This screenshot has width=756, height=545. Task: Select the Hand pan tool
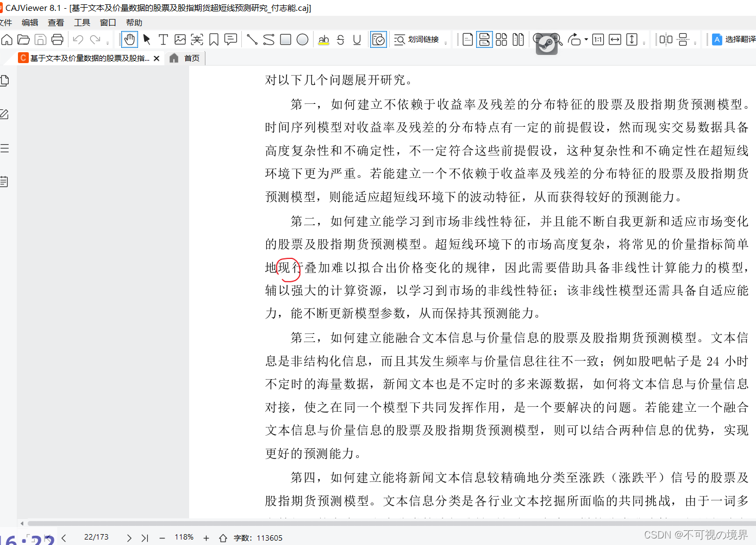pyautogui.click(x=129, y=40)
